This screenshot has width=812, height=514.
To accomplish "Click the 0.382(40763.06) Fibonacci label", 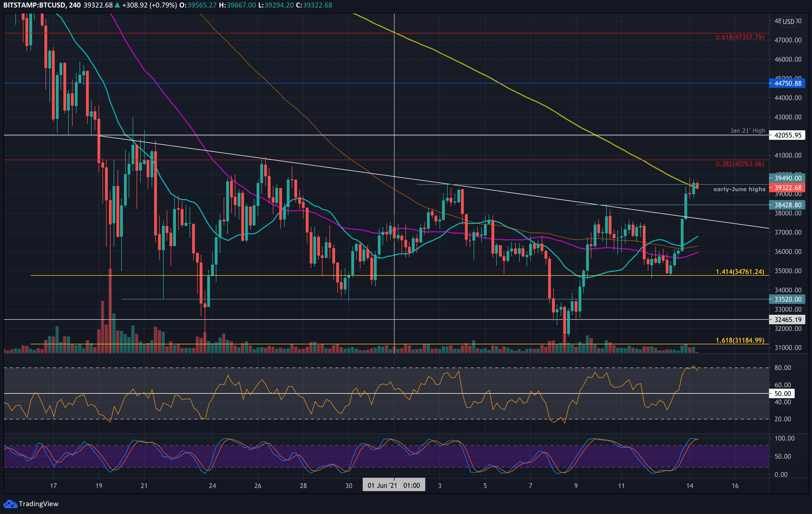I will point(740,164).
